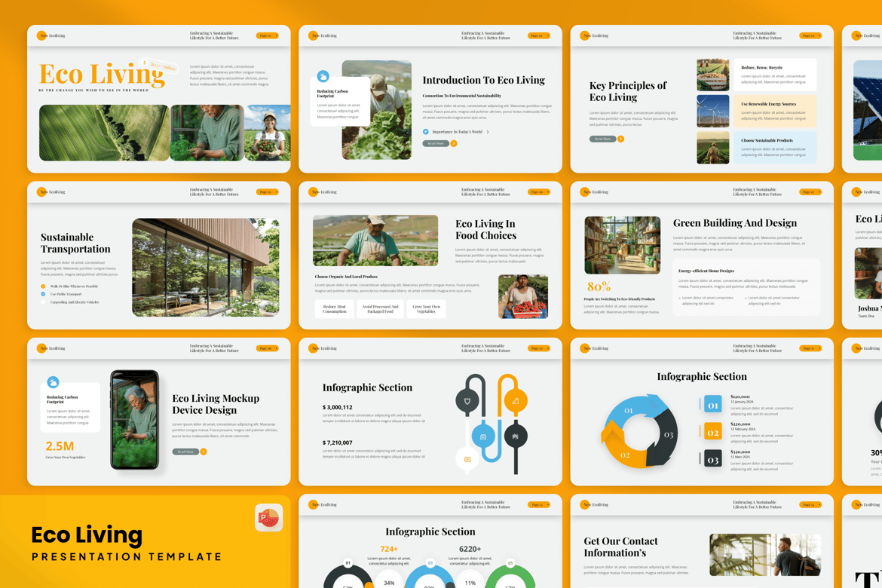Select the shield icon in the dark infographic circle
This screenshot has height=588, width=882.
click(467, 400)
